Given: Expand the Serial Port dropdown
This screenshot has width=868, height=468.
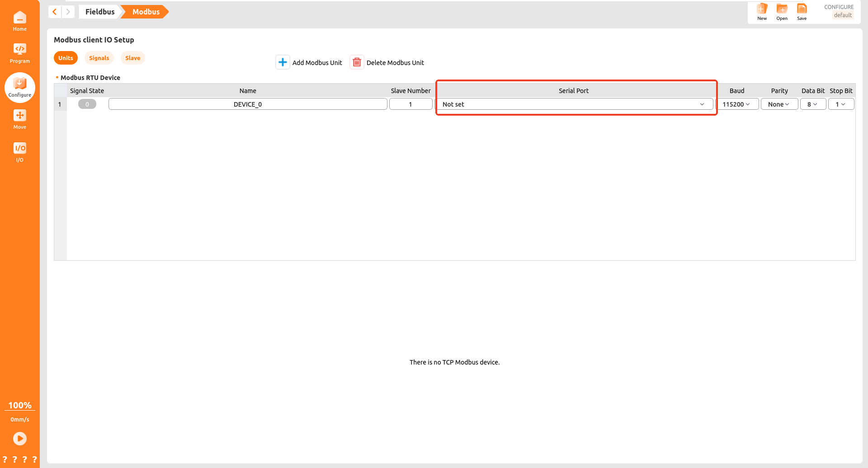Looking at the screenshot, I should coord(574,104).
